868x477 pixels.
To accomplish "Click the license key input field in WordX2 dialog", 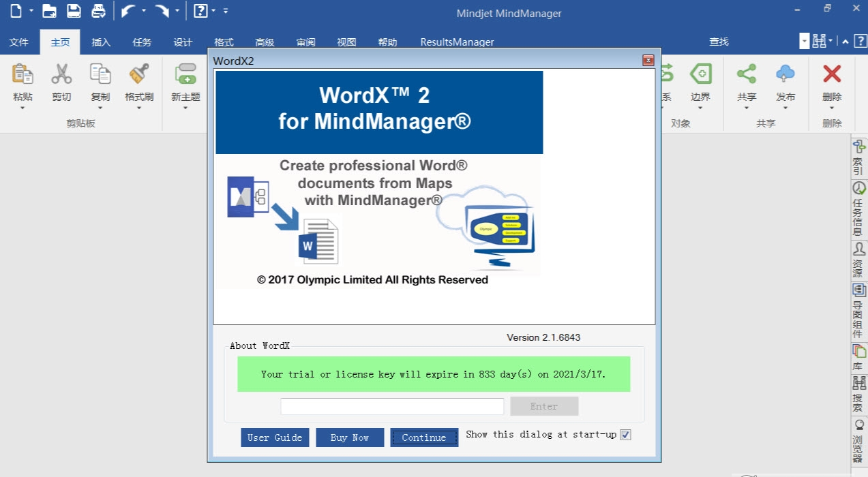I will click(392, 406).
